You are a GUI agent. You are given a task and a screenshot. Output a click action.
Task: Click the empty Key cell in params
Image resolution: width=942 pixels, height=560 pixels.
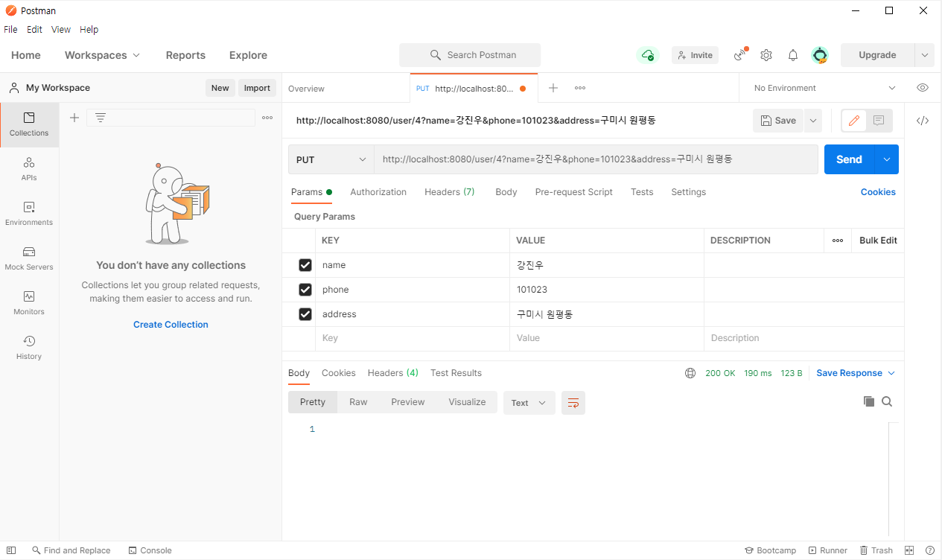pyautogui.click(x=413, y=338)
